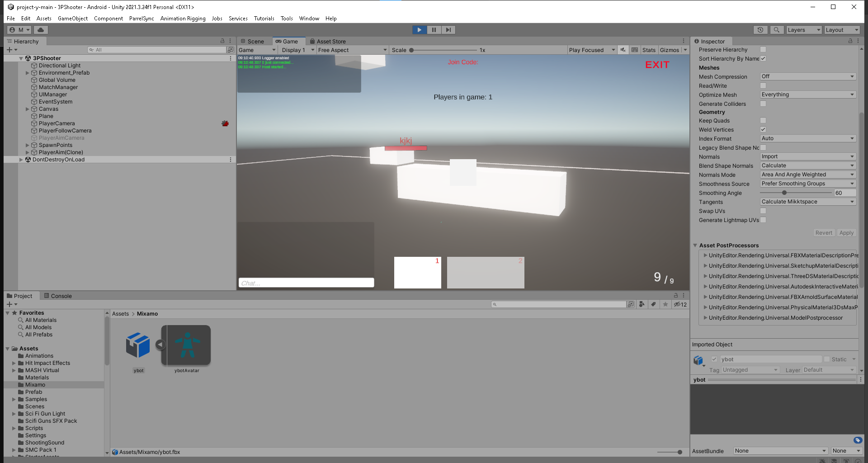Pause play mode with the pause button
The width and height of the screenshot is (868, 463).
434,30
